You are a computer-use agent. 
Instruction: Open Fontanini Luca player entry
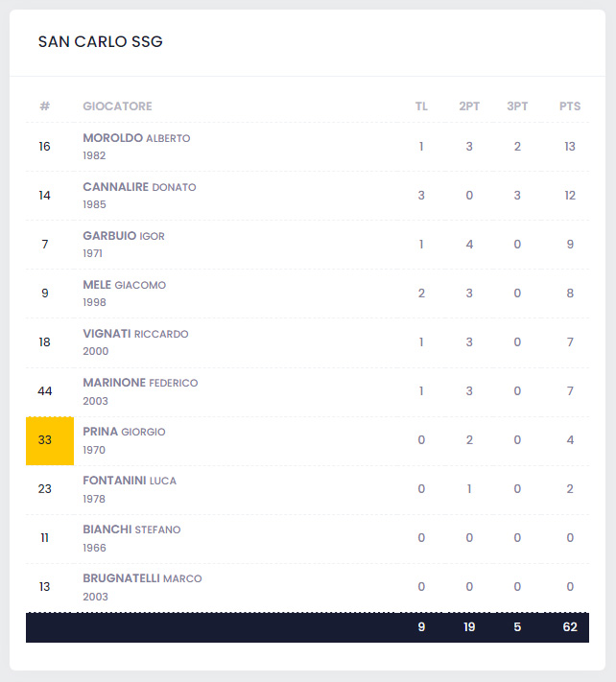(x=130, y=481)
